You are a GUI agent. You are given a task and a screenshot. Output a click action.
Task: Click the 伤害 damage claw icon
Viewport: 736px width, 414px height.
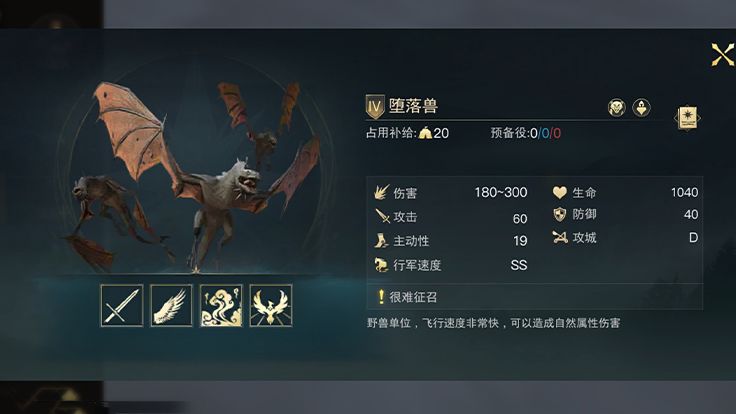tap(382, 192)
